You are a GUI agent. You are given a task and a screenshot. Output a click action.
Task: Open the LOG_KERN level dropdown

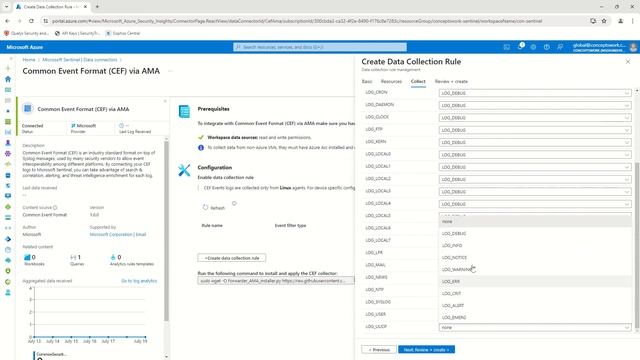point(535,142)
